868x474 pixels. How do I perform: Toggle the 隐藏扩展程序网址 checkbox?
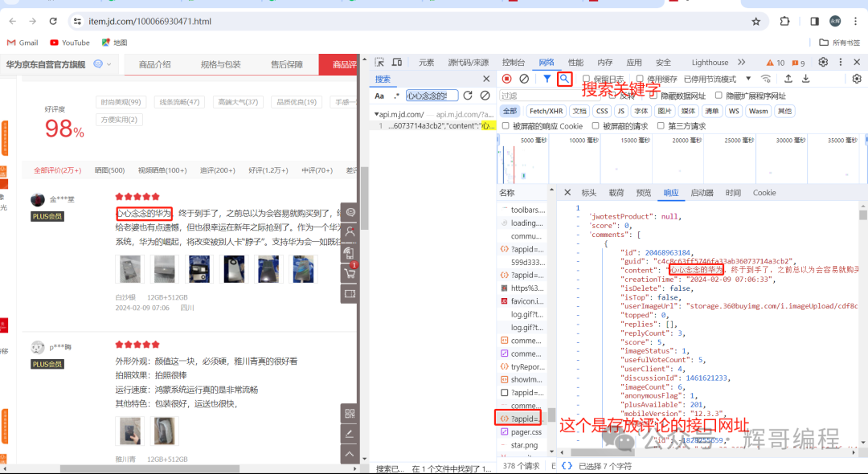click(719, 95)
